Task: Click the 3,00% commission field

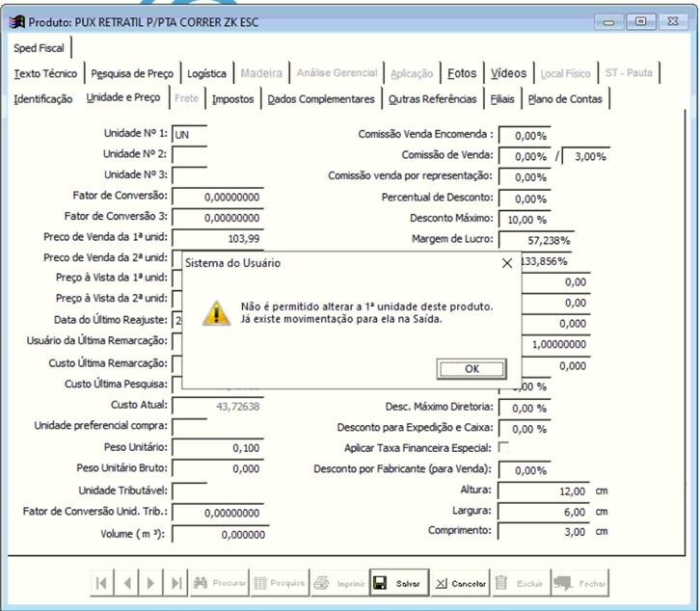Action: tap(585, 157)
